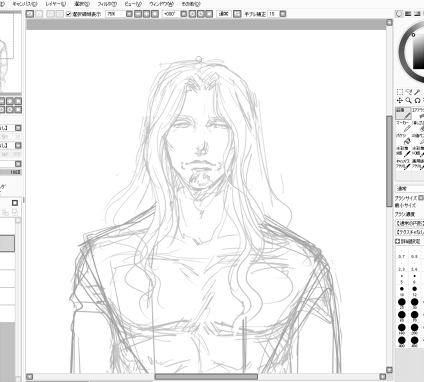
Task: Click the canvas scroll-up arrow button
Action: point(389,23)
